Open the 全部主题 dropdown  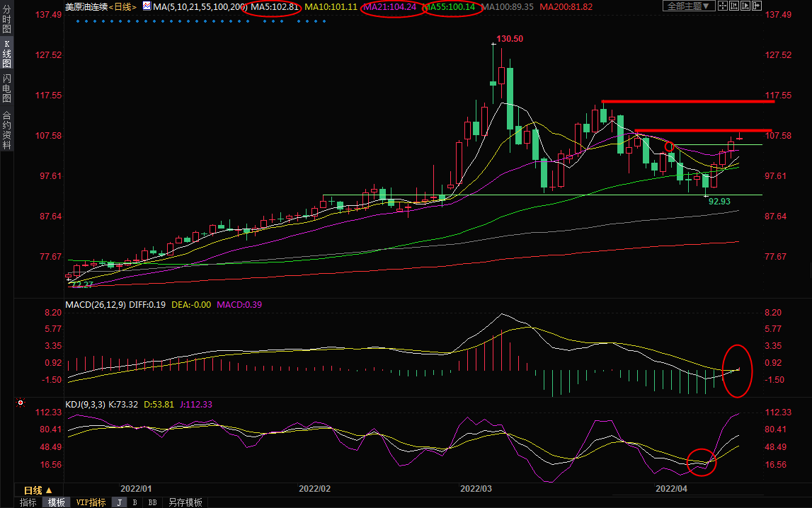tap(687, 6)
